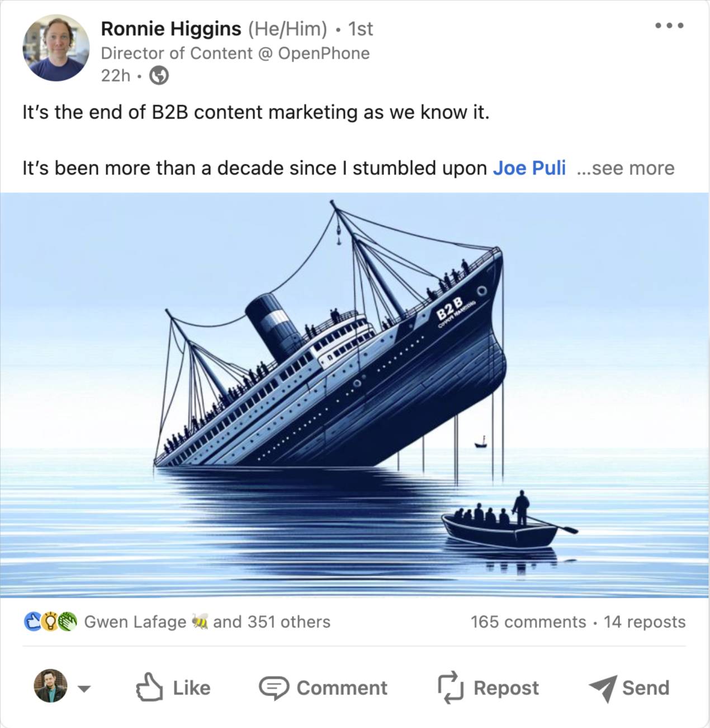Click Director of Content @ OpenPhone headline
This screenshot has height=728, width=710.
(x=235, y=53)
